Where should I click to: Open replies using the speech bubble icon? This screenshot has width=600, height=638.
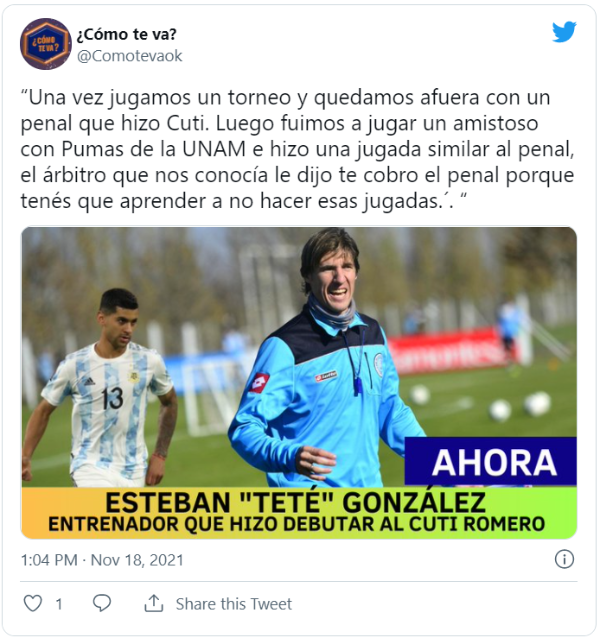pyautogui.click(x=102, y=603)
